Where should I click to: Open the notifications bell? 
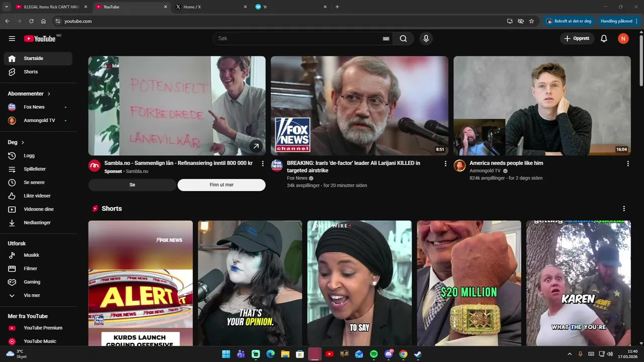(604, 39)
